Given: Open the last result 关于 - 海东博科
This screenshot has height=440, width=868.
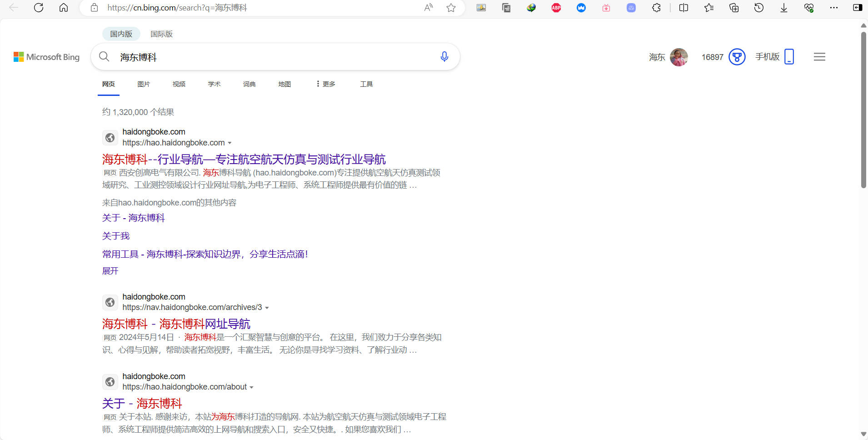Looking at the screenshot, I should [x=142, y=403].
